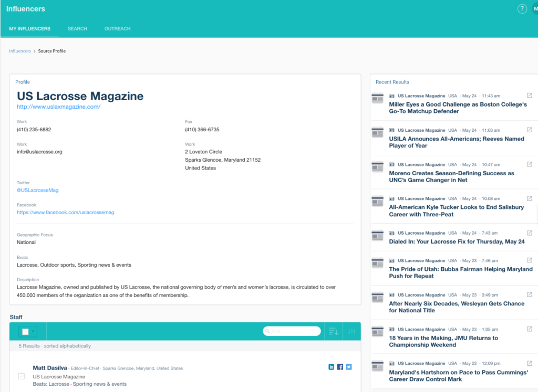
Task: Click news thumbnail beside Miller Eyes article
Action: pos(377,98)
